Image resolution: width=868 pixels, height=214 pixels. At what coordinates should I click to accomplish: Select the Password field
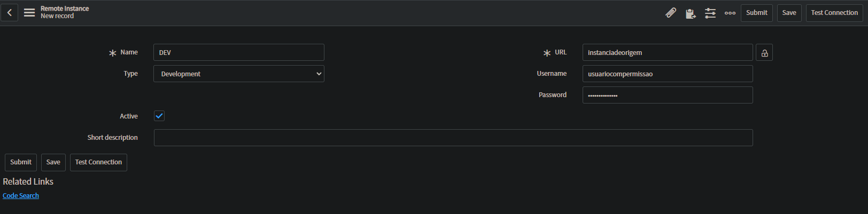(x=668, y=95)
